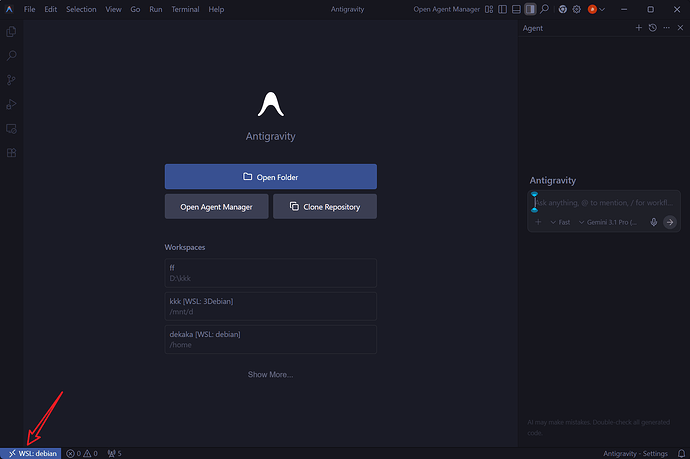Click the Open Agent Manager welcome button
The width and height of the screenshot is (690, 459).
point(217,206)
